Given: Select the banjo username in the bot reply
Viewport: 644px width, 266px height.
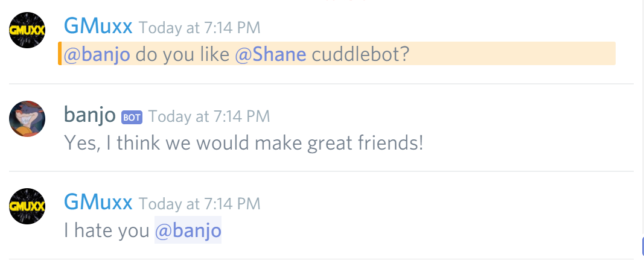Looking at the screenshot, I should (x=89, y=115).
